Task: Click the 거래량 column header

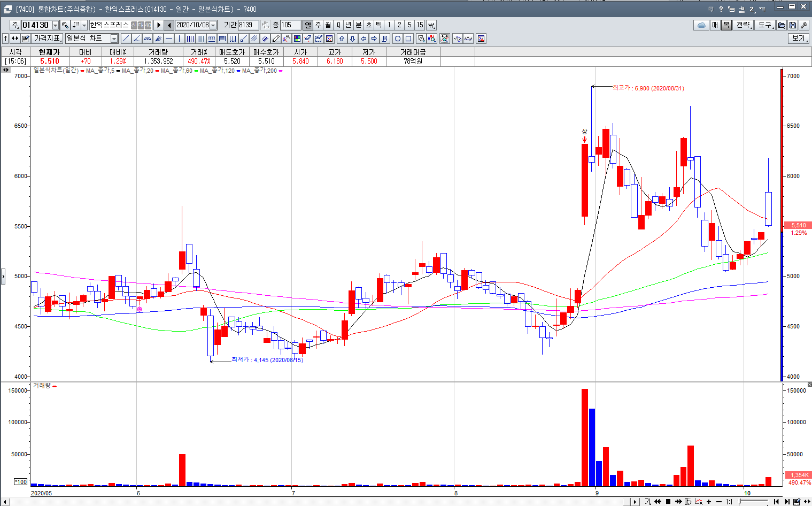Action: click(x=158, y=52)
